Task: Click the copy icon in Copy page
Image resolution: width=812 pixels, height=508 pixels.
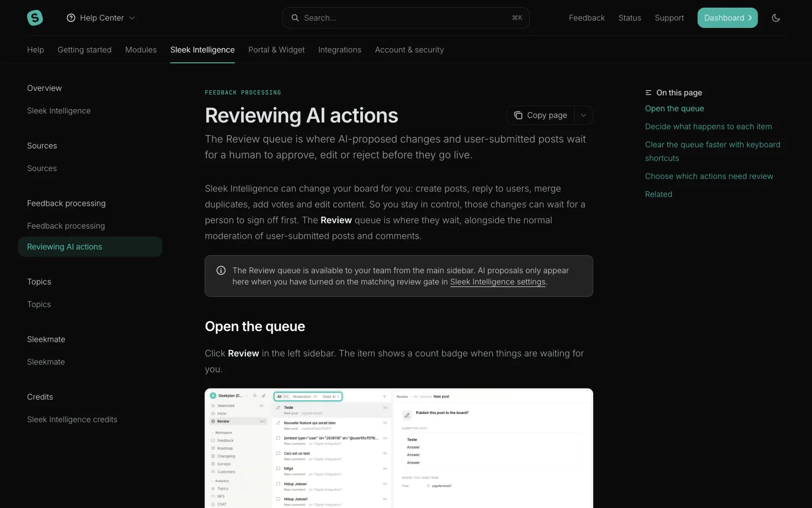Action: pyautogui.click(x=518, y=115)
